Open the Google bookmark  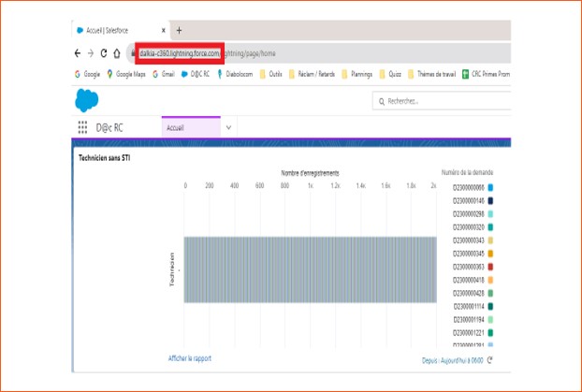[x=87, y=74]
